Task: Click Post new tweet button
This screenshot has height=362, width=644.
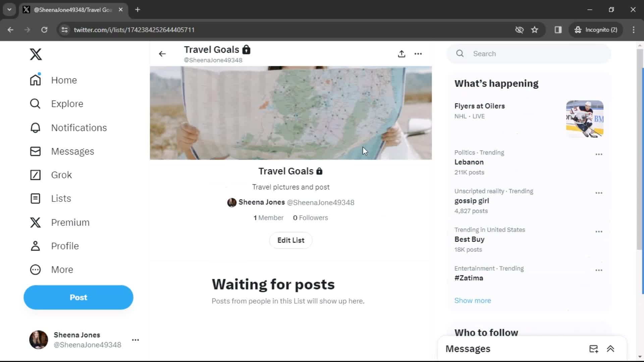Action: point(79,297)
